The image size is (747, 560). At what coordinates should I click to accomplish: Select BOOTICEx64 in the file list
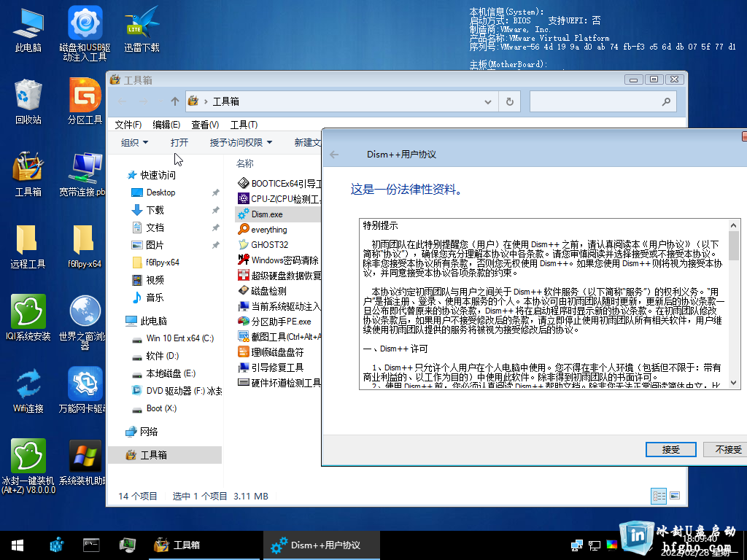pos(279,183)
